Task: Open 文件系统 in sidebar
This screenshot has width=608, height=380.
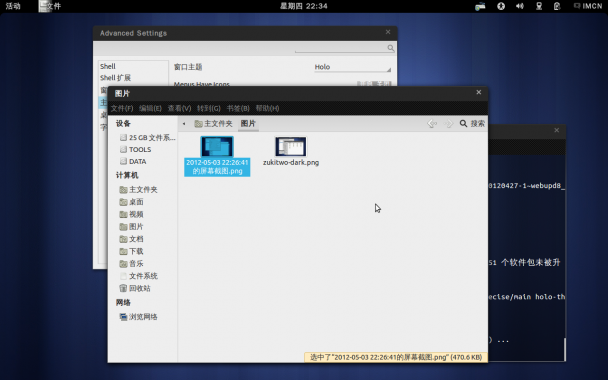Action: 138,276
